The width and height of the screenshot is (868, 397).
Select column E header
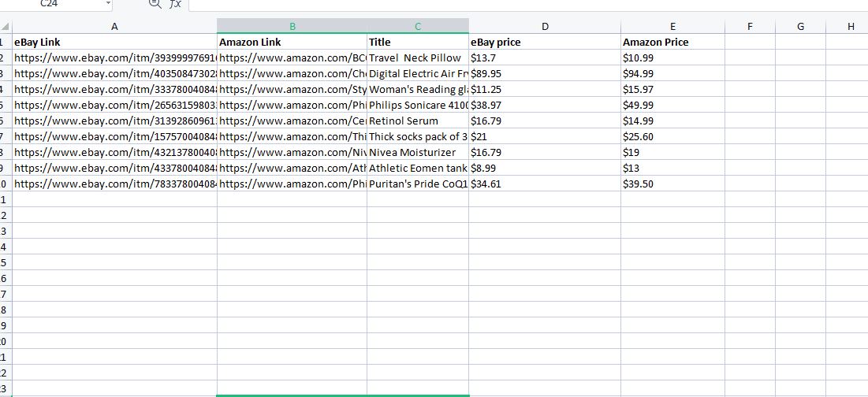point(672,26)
